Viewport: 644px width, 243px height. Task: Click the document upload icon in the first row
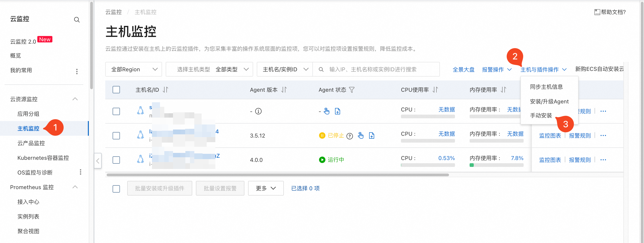[338, 111]
